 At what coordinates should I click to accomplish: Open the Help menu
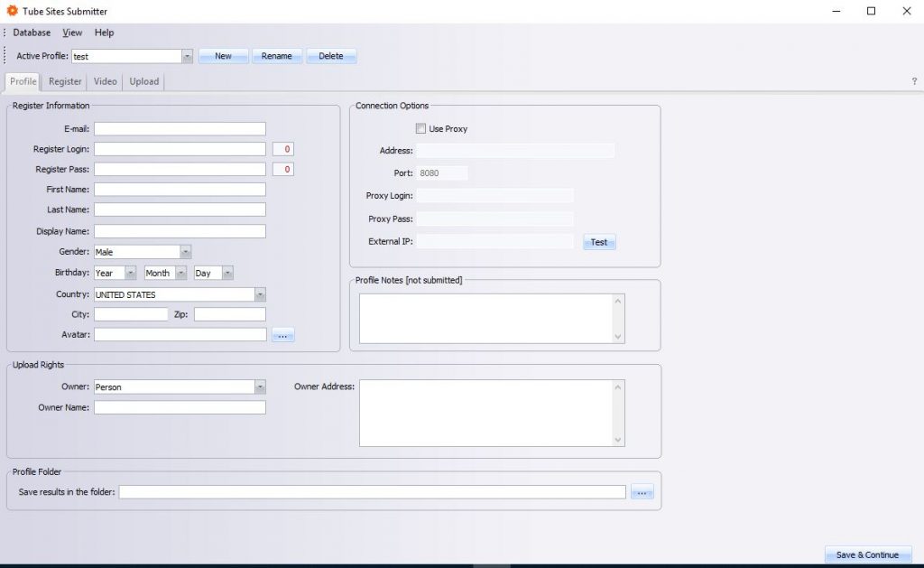point(105,33)
